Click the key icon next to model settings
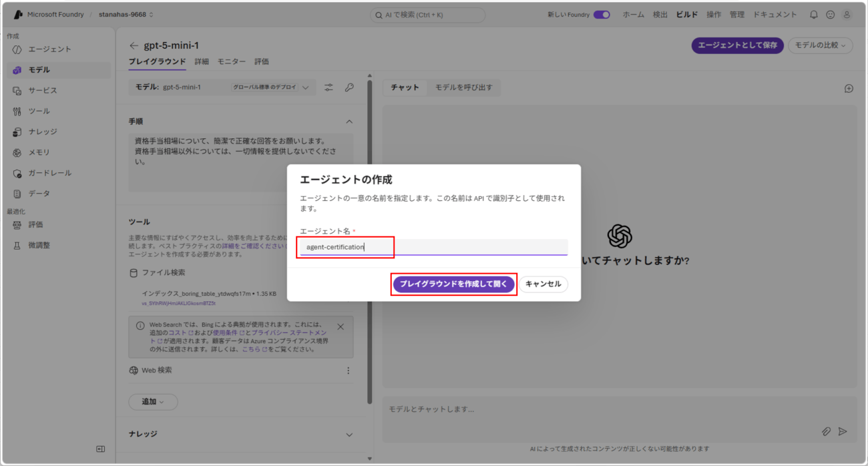Screen dimensions: 868x466 349,87
